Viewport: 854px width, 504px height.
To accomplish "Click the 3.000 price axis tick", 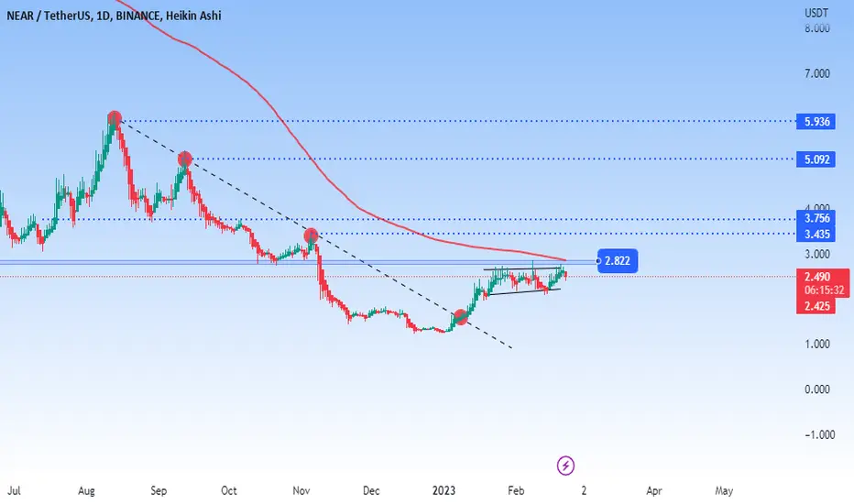I will click(817, 255).
